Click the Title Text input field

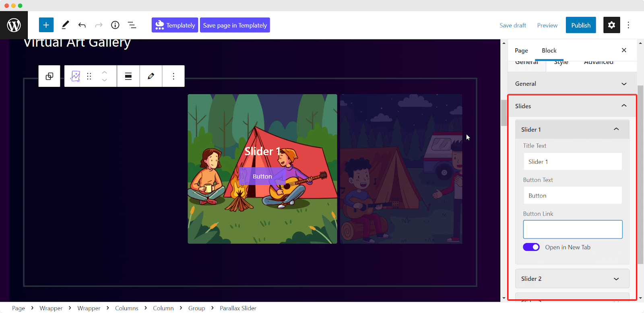pyautogui.click(x=572, y=161)
